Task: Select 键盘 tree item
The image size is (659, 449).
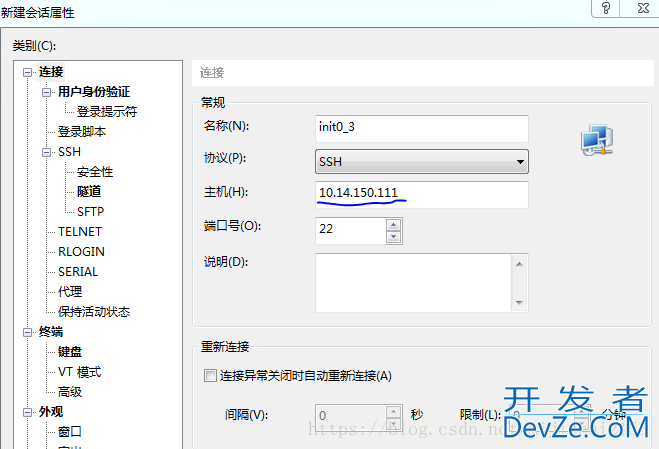Action: click(x=70, y=351)
